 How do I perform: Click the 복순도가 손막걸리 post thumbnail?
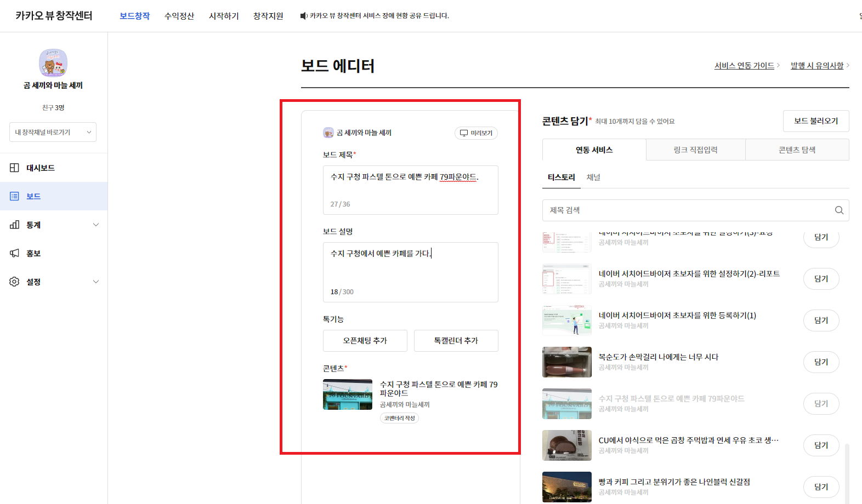pos(567,362)
